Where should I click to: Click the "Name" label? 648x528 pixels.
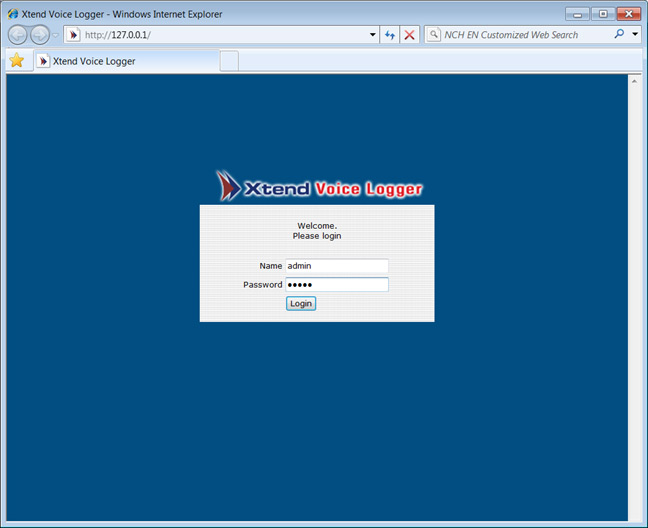click(x=271, y=266)
